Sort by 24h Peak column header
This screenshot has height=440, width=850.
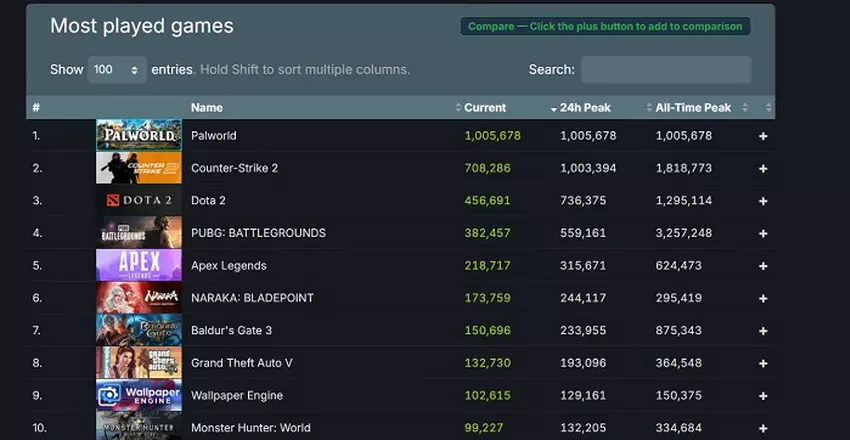click(582, 107)
